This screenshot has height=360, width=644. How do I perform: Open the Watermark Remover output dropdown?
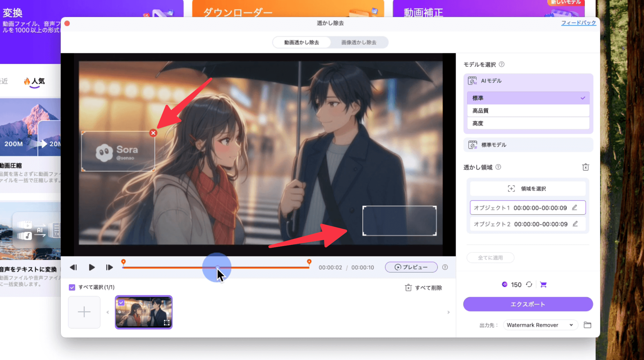click(x=540, y=325)
